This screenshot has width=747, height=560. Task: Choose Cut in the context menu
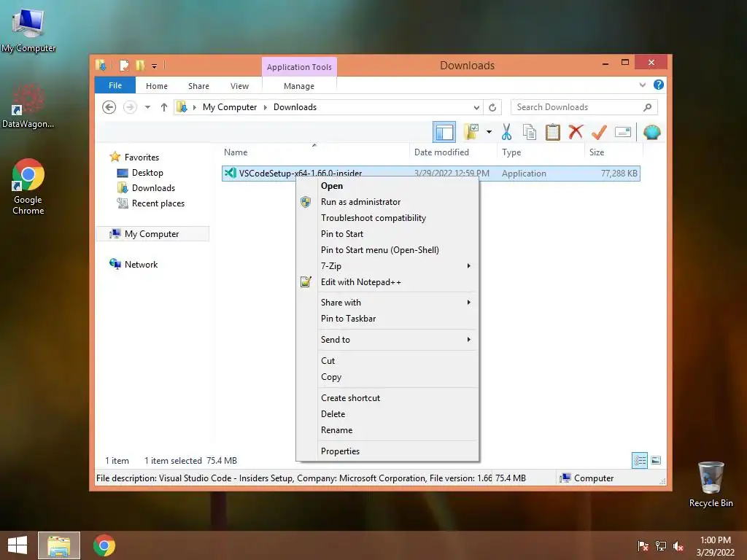[x=387, y=361]
